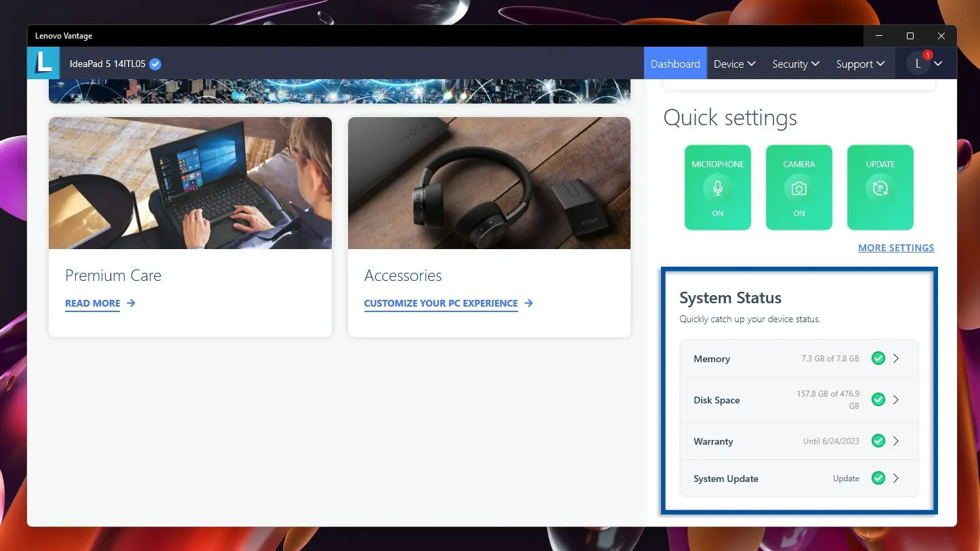The width and height of the screenshot is (980, 551).
Task: Click the green checkmark next to Memory status
Action: tap(878, 358)
